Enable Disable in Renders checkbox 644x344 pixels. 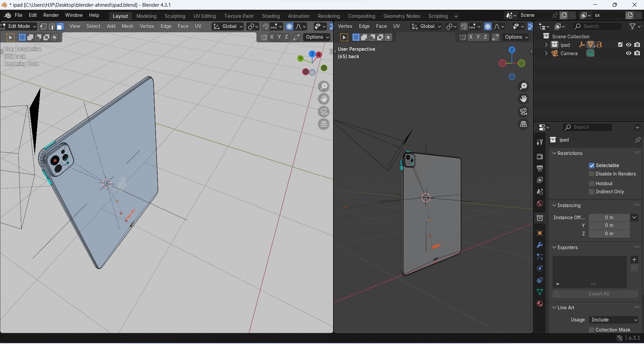pos(592,174)
